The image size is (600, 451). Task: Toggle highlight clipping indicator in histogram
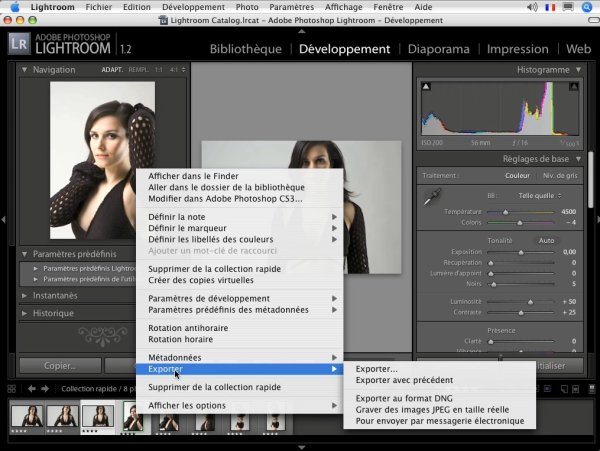pos(573,86)
